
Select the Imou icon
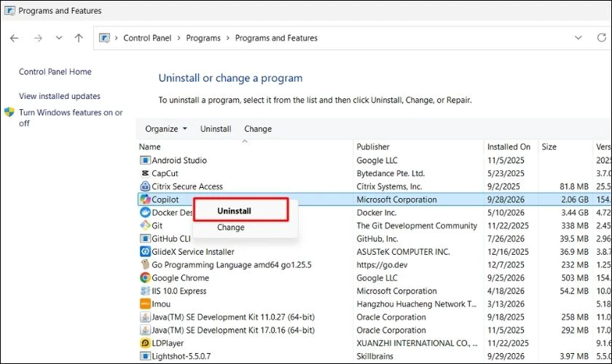tap(145, 304)
